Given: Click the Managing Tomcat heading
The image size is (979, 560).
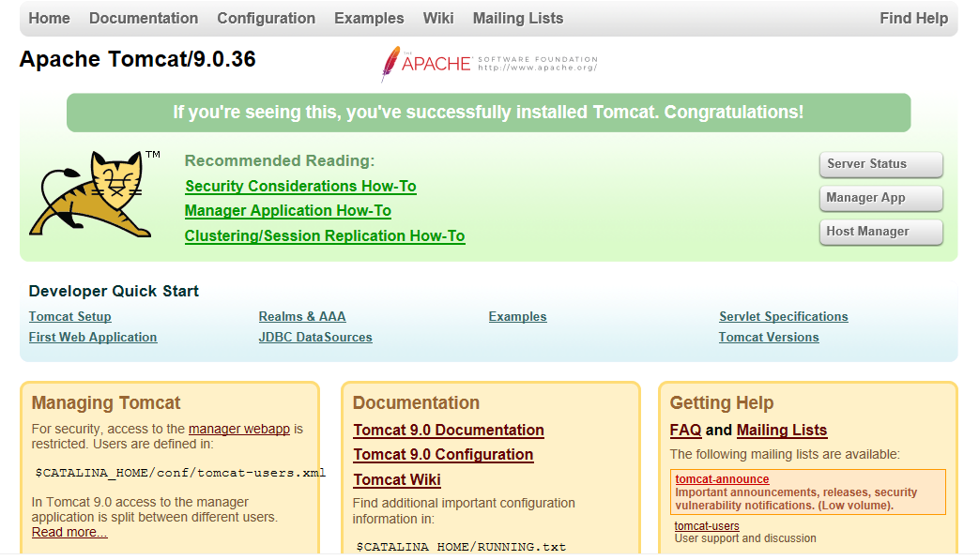Looking at the screenshot, I should [106, 402].
